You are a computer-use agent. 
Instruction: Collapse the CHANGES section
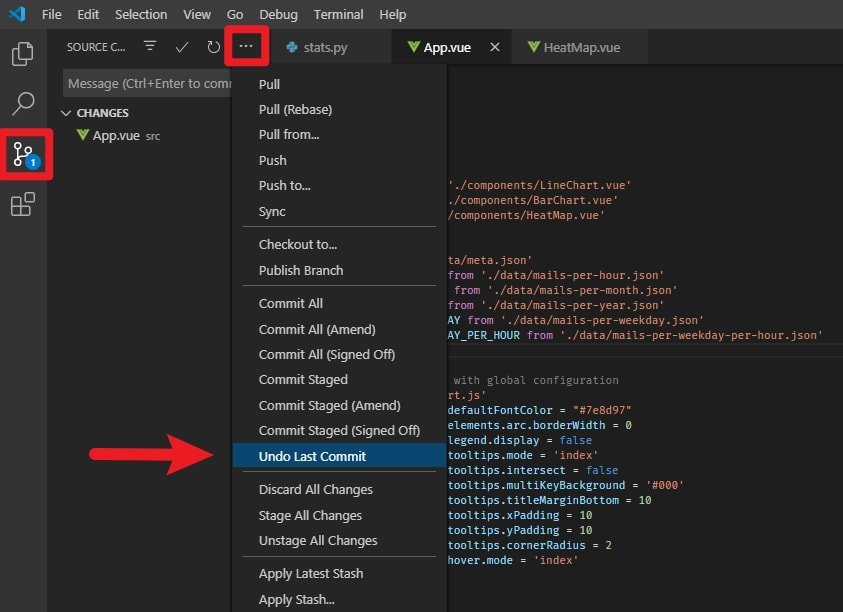pos(66,112)
